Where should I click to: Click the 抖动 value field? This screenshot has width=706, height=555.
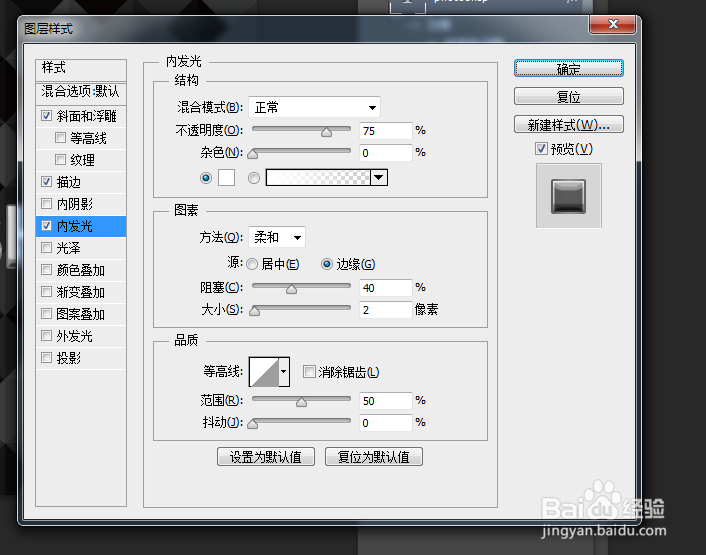click(x=386, y=423)
